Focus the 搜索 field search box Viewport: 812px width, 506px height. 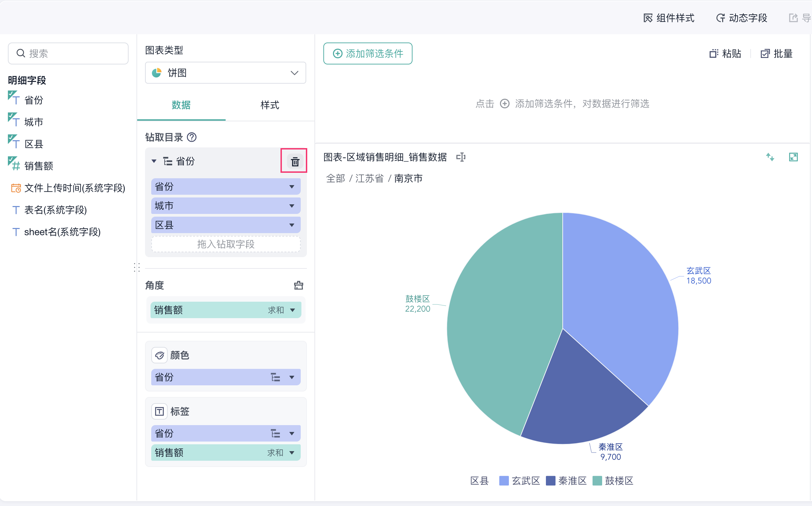pos(68,53)
